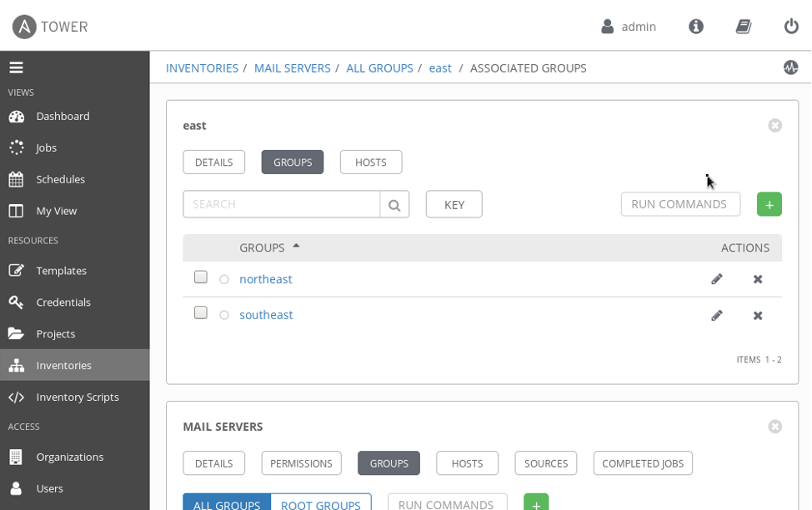812x510 pixels.
Task: Open Users in sidebar
Action: pos(74,489)
